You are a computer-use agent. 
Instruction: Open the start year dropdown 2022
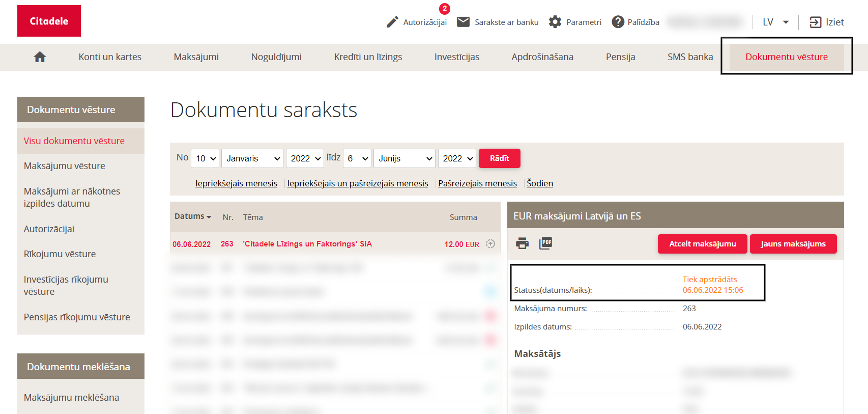(x=305, y=158)
